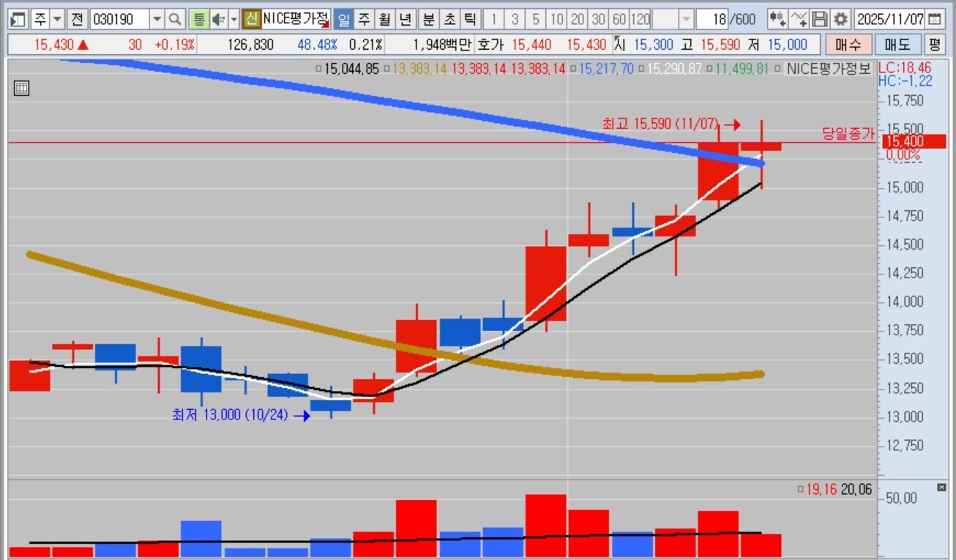The height and width of the screenshot is (560, 956).
Task: Open the stock search magnifier
Action: click(175, 19)
